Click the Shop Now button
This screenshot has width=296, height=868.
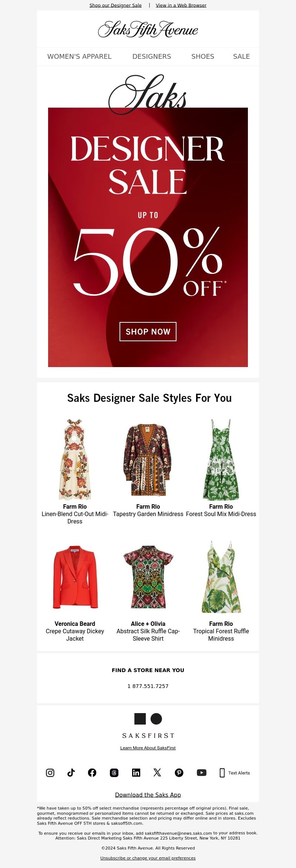[x=148, y=332]
